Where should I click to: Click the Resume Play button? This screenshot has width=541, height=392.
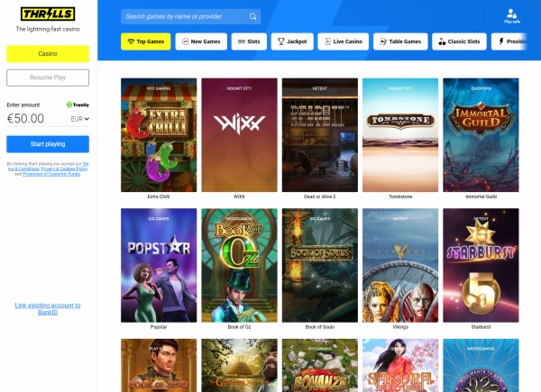(x=48, y=77)
